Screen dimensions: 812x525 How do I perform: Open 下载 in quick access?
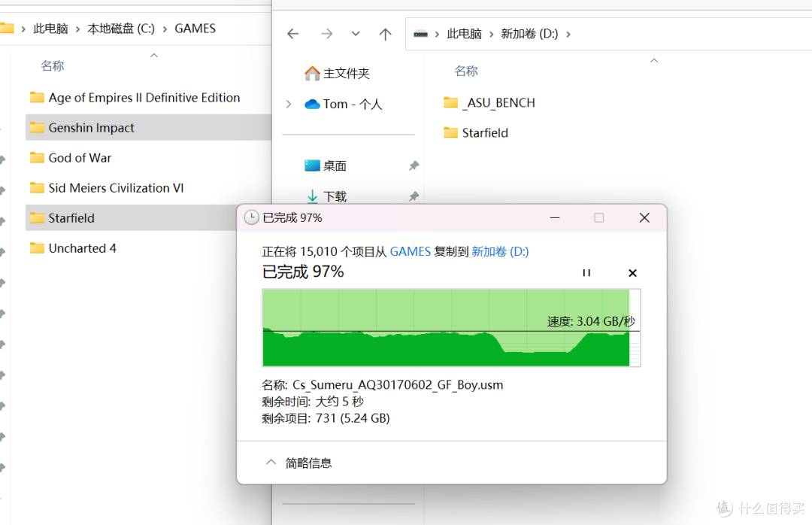coord(326,196)
